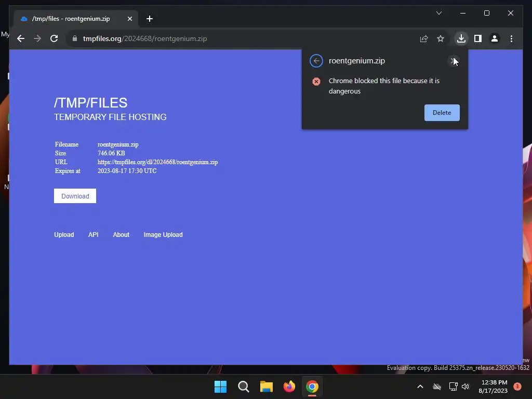532x399 pixels.
Task: Delete the blocked roentgenium.zip file
Action: (442, 113)
